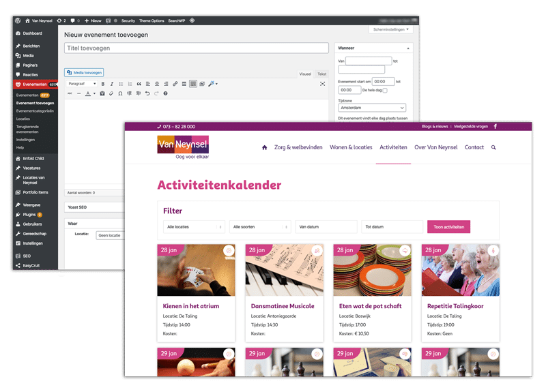546x392 pixels.
Task: Check the De hele dag checkbox
Action: [385, 91]
